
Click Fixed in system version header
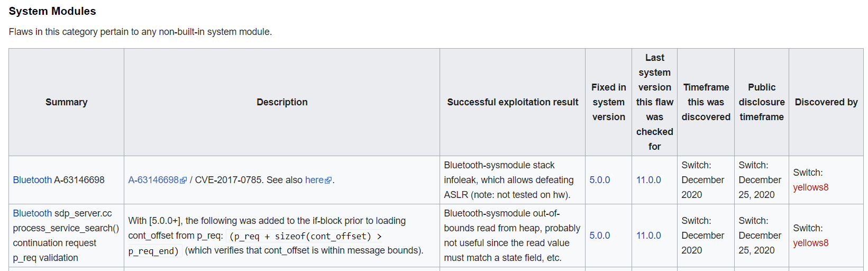(x=609, y=102)
